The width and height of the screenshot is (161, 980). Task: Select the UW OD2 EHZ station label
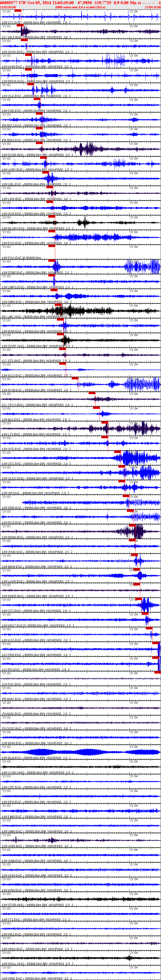[36, 464]
